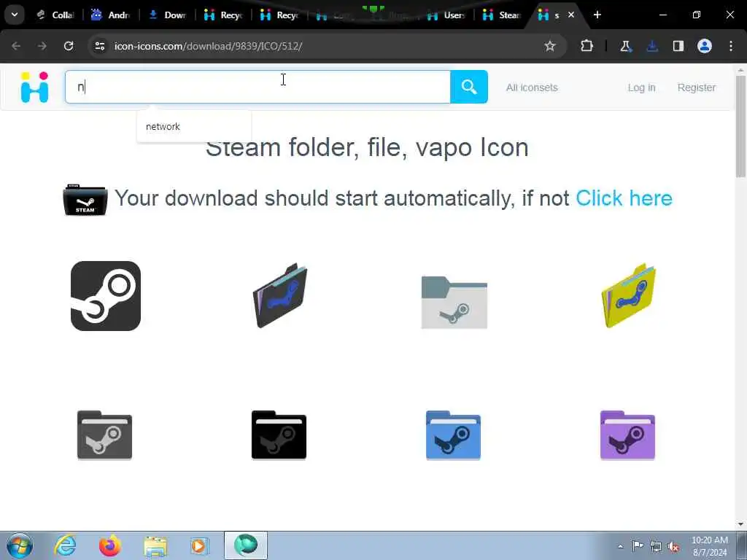
Task: Open the Log in link
Action: pos(641,87)
